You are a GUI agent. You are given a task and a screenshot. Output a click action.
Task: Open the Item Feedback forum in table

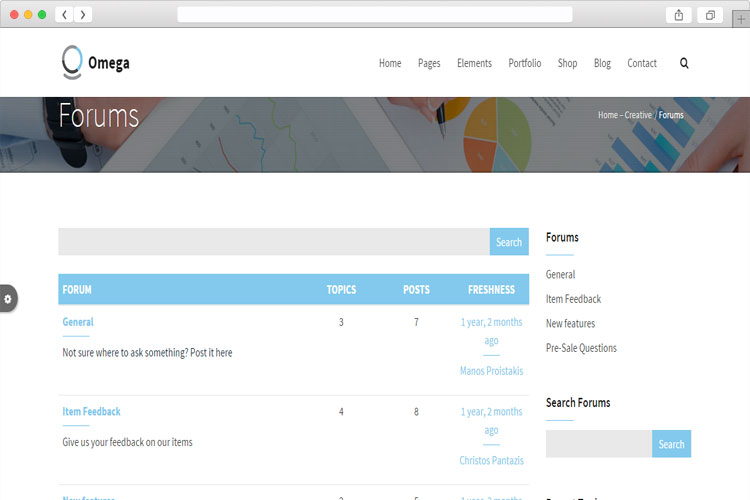click(91, 411)
